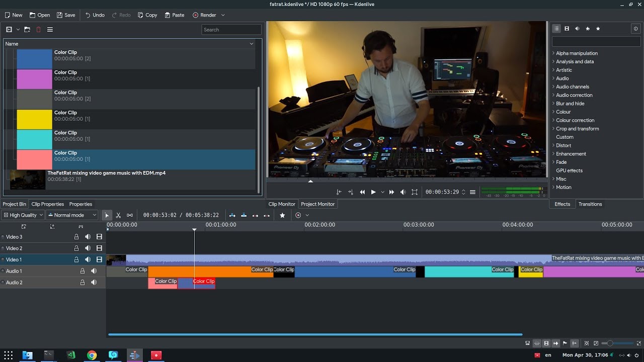The height and width of the screenshot is (362, 644).
Task: Show audio effects filter icon
Action: click(577, 29)
